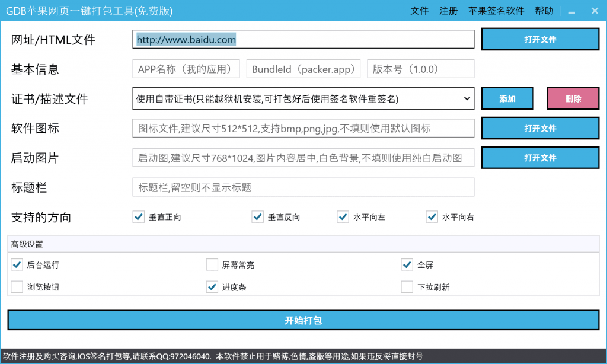607x364 pixels.
Task: Click 打开文件 button beside the URL field
Action: coord(540,40)
